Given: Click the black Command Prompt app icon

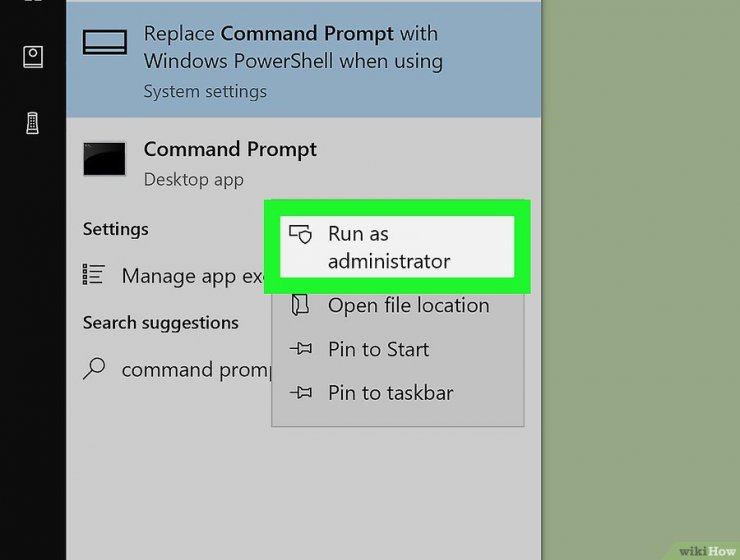Looking at the screenshot, I should point(104,159).
